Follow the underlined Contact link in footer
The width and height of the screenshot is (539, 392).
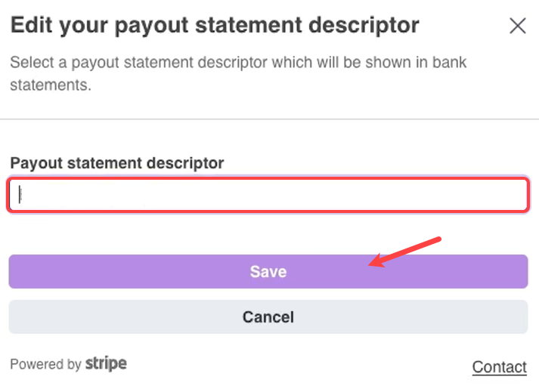click(499, 367)
